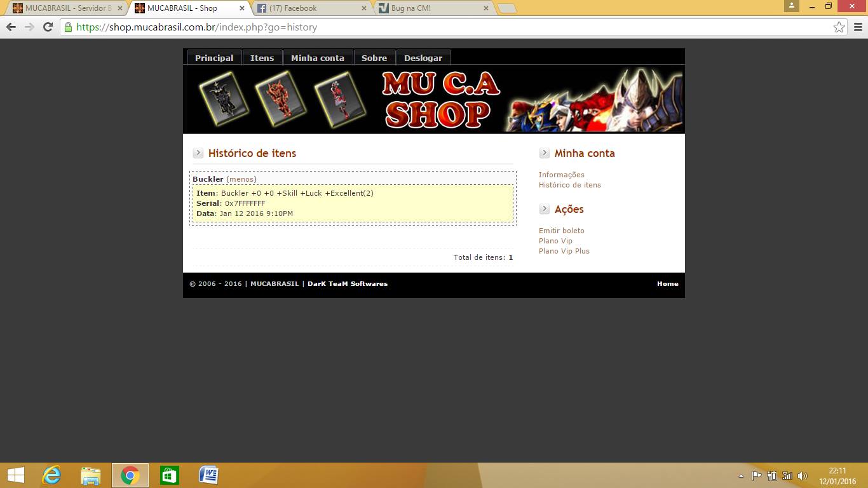
Task: Click the browser back arrow
Action: (x=11, y=27)
